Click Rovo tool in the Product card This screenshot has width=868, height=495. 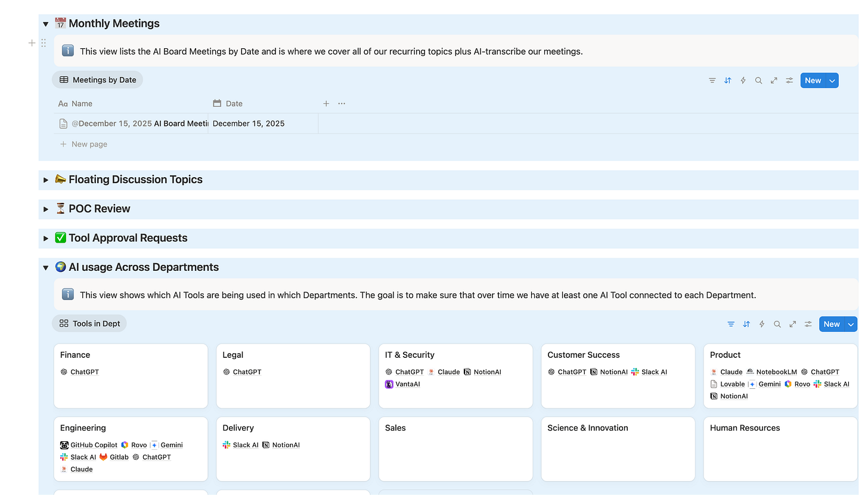coord(797,385)
